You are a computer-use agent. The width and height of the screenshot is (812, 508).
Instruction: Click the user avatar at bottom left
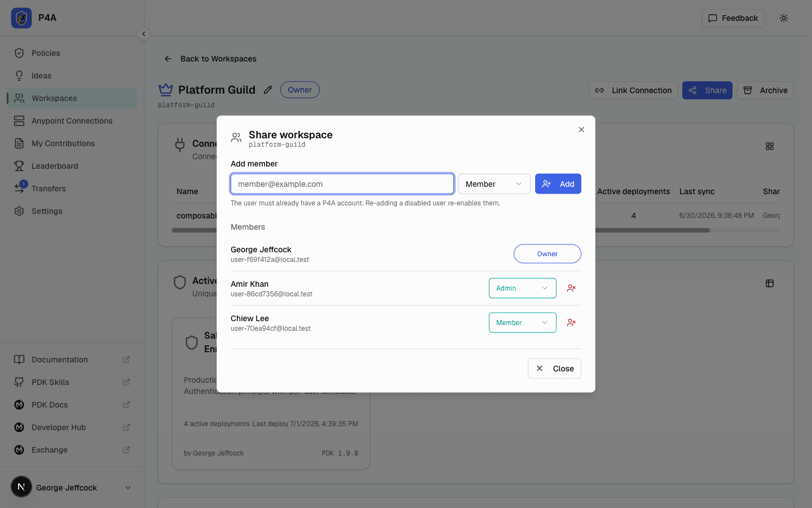click(21, 487)
